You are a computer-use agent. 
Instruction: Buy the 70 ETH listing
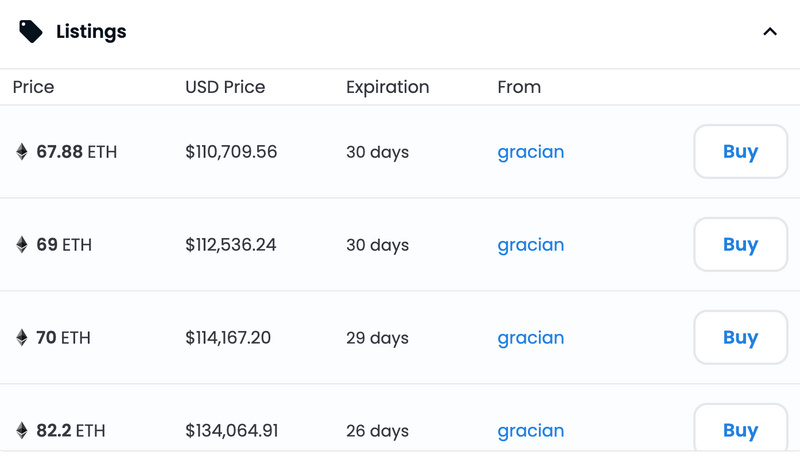pos(741,337)
